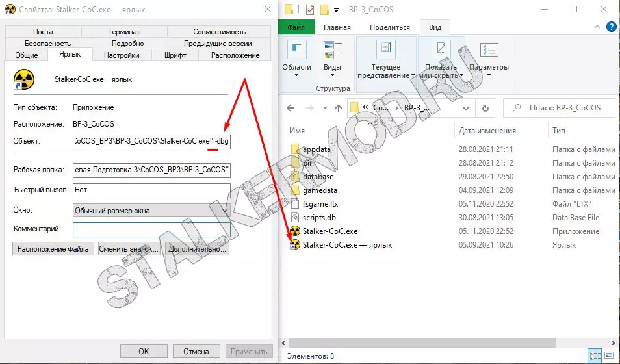
Task: Click the properties checkmark icon in title bar
Action: click(x=310, y=10)
